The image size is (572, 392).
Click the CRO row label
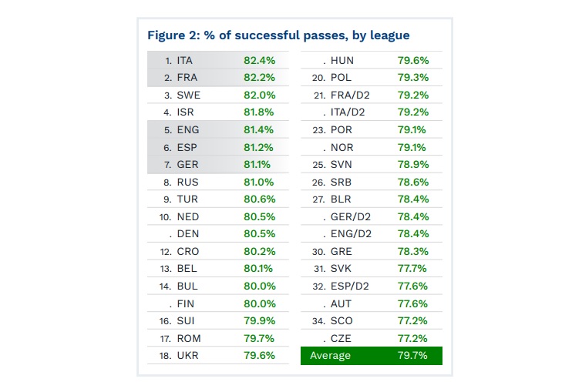click(x=187, y=250)
